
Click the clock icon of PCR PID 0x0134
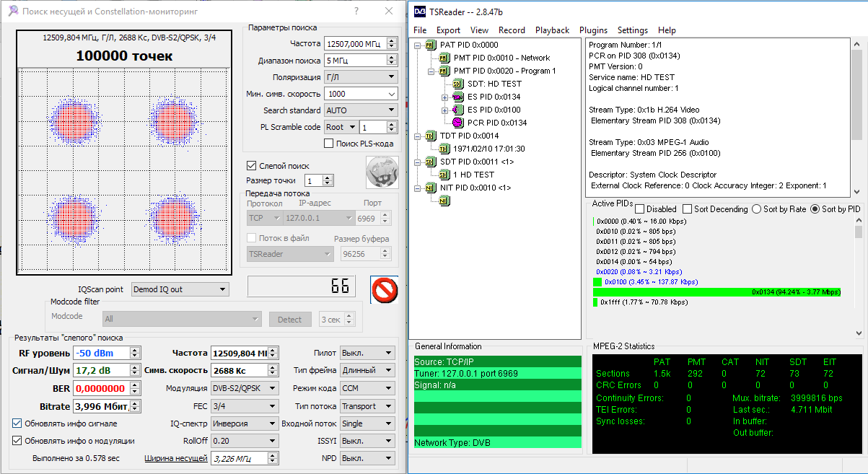tap(458, 123)
